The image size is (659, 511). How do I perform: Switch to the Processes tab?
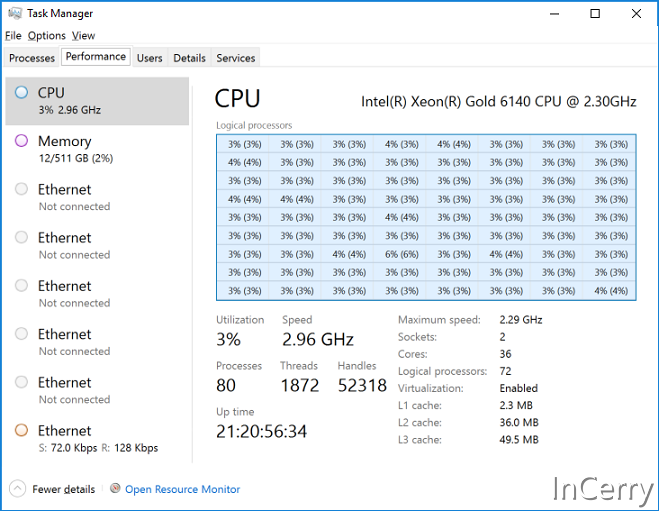(32, 58)
